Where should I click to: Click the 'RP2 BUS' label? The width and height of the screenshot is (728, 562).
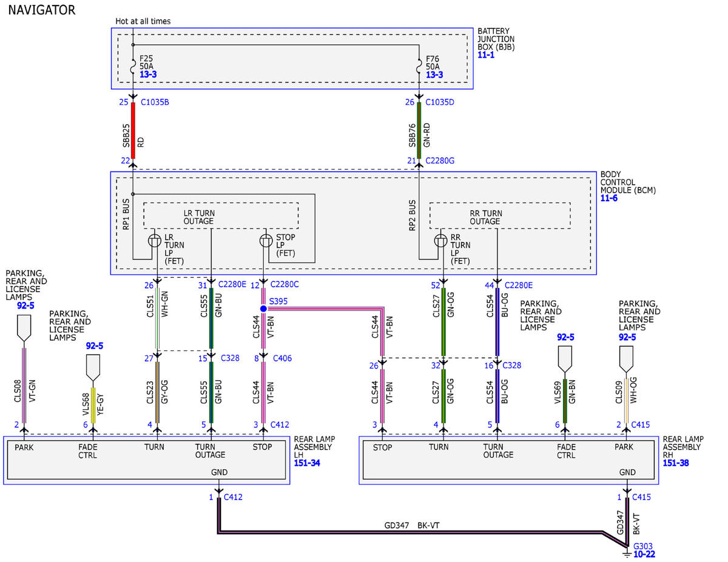click(412, 215)
